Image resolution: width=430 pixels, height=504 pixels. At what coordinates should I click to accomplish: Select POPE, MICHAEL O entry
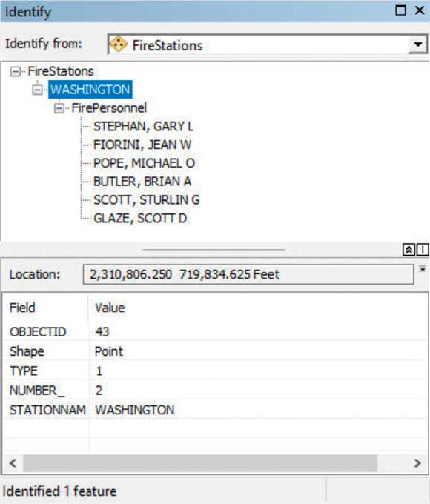click(x=144, y=163)
